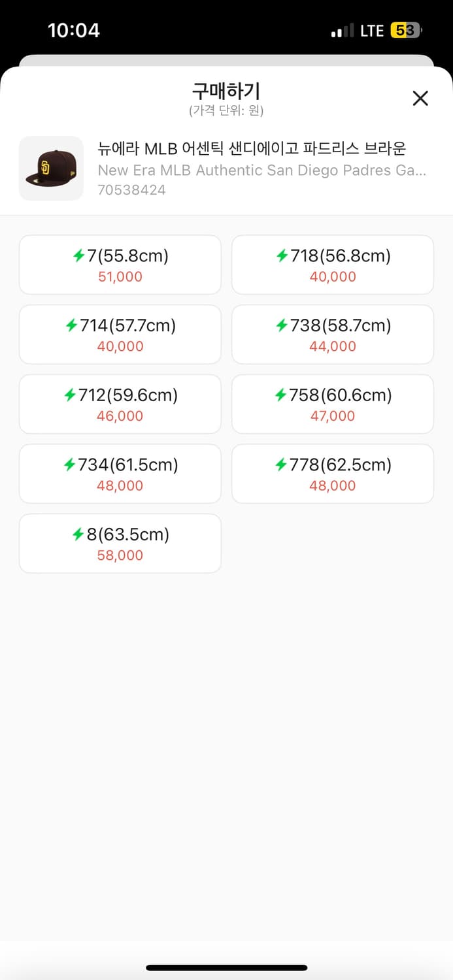Tap the Korean product name title
Screen dimensions: 453x980
point(252,148)
